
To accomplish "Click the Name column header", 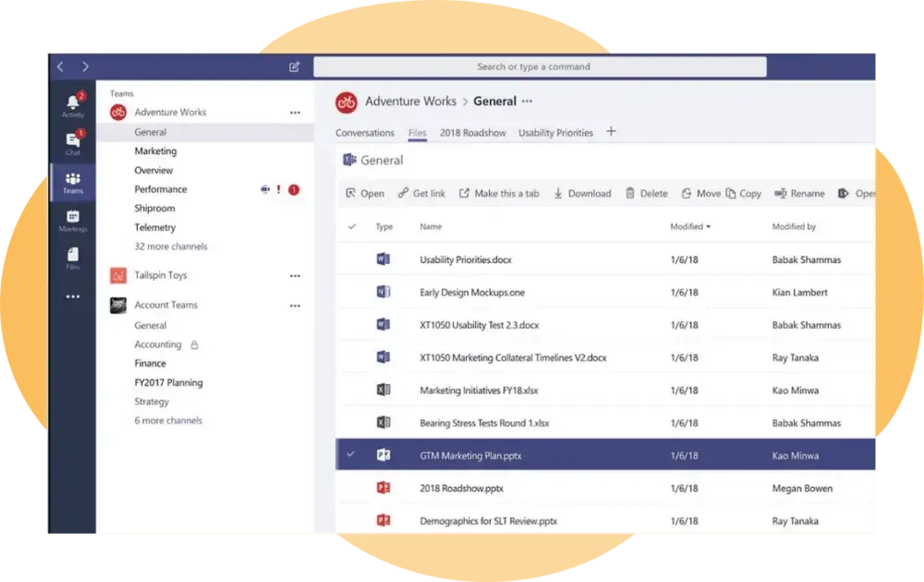I will pyautogui.click(x=431, y=226).
